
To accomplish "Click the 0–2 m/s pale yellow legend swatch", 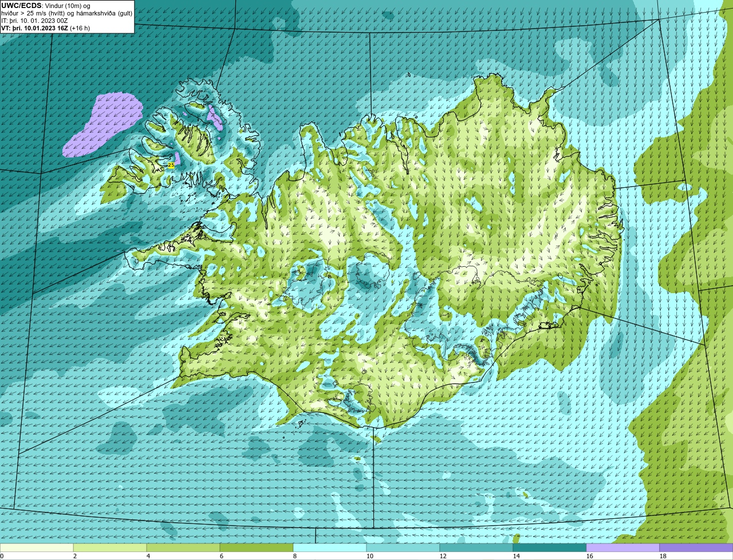I will pos(37,547).
